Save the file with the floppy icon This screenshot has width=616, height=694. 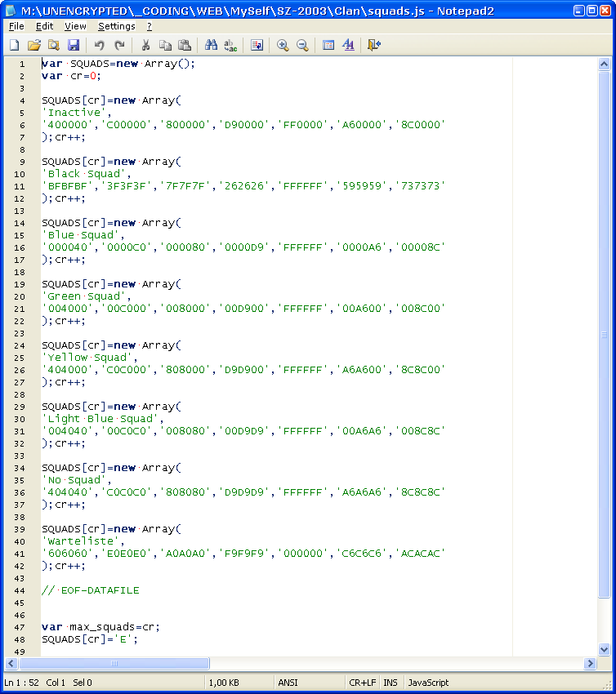pyautogui.click(x=74, y=45)
